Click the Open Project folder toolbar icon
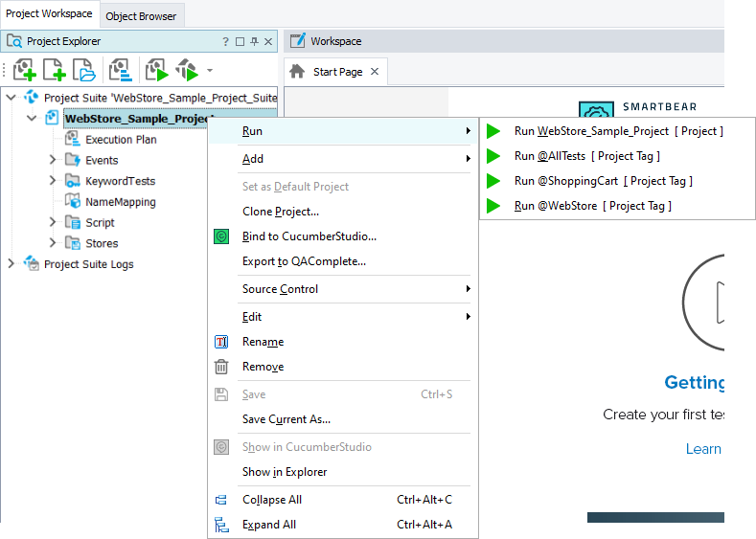 pos(85,70)
